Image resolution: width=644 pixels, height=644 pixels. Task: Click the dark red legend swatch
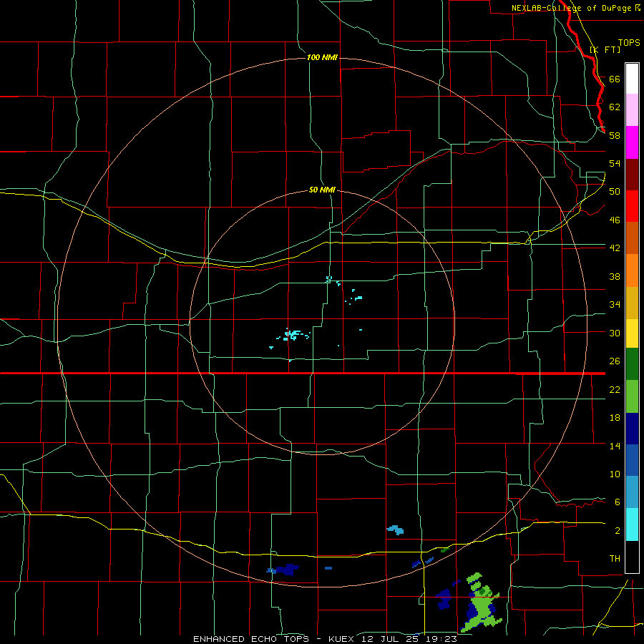click(x=632, y=175)
